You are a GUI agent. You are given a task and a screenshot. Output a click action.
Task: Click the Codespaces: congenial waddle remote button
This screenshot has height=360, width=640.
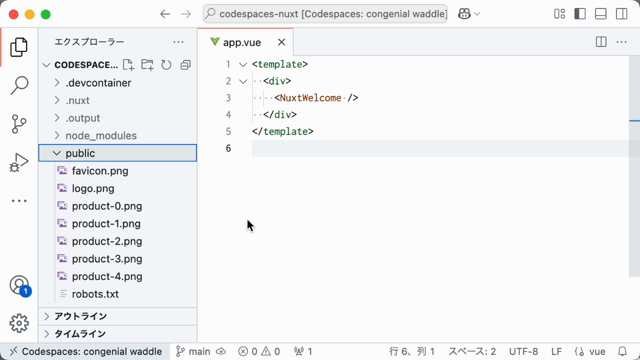click(x=86, y=351)
